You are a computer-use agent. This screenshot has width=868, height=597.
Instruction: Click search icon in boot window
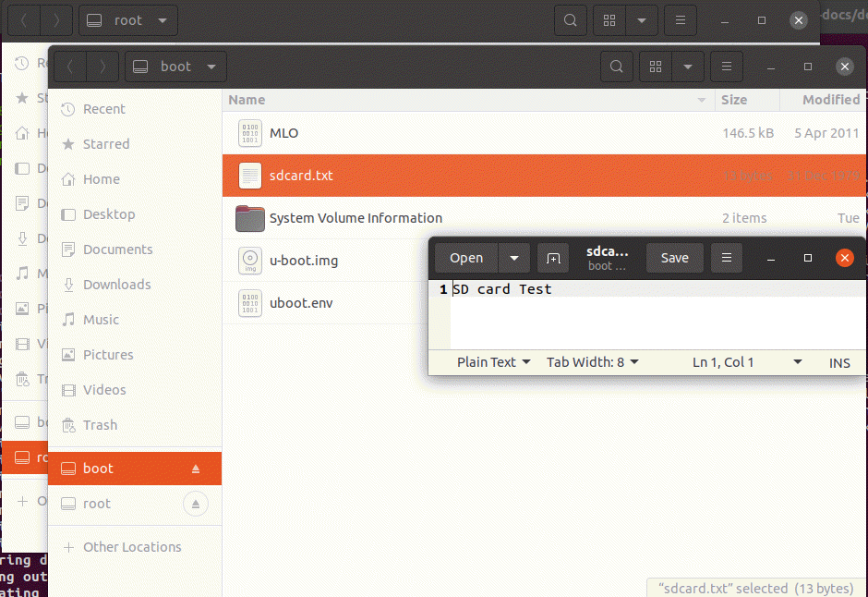pos(616,67)
